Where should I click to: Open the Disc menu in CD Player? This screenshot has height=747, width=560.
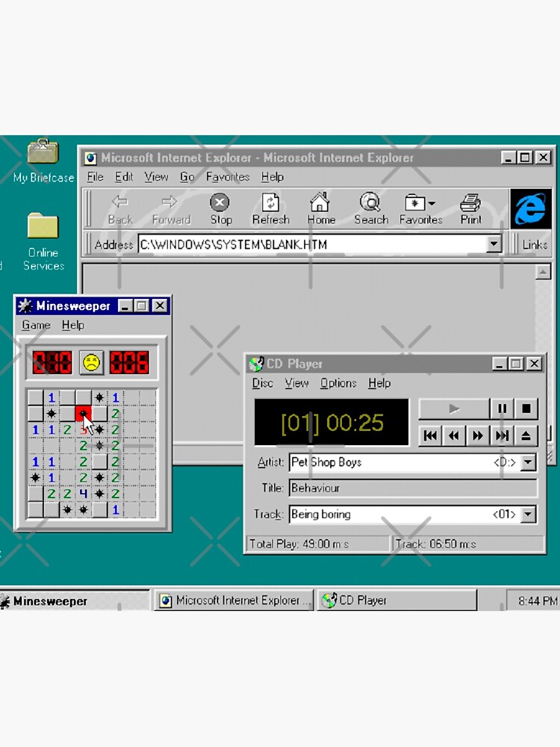(262, 383)
